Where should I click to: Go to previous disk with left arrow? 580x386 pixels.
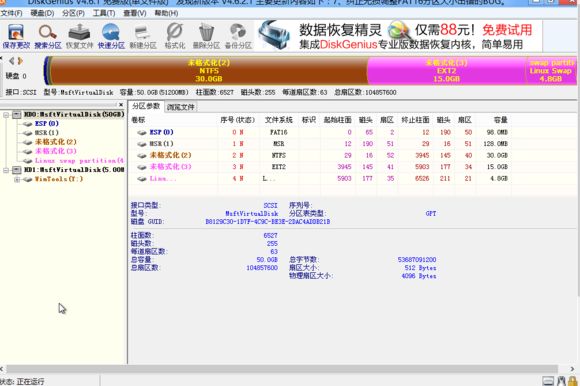[x=11, y=61]
